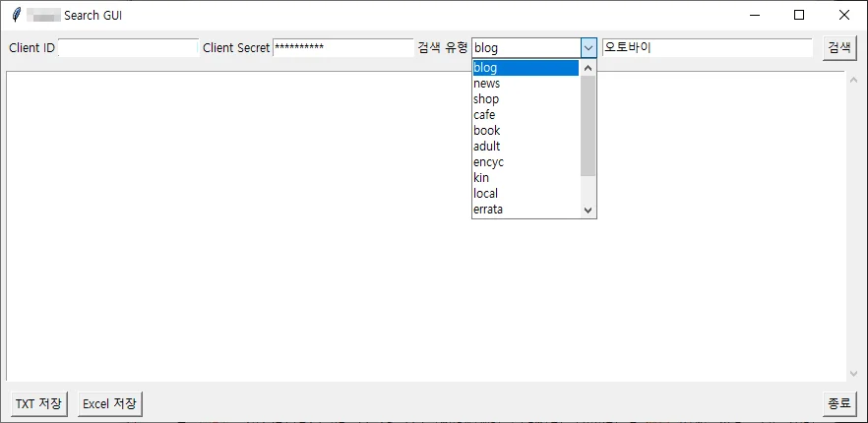Viewport: 868px width, 423px height.
Task: Pick book from the dropdown list
Action: pos(526,131)
